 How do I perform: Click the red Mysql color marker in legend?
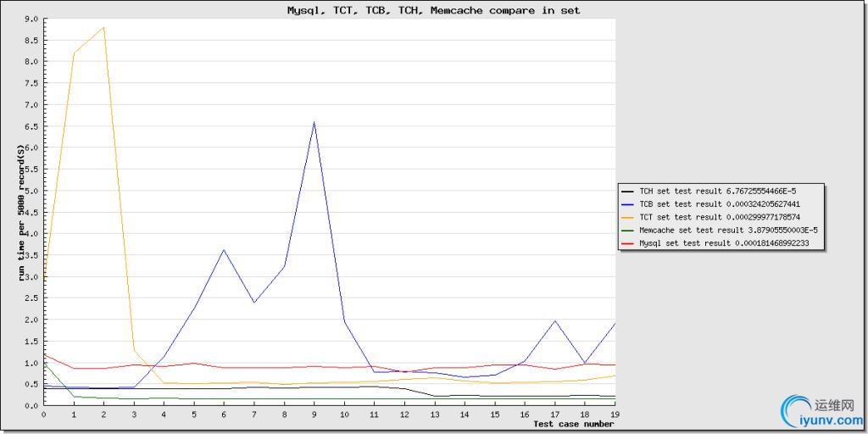tap(628, 244)
